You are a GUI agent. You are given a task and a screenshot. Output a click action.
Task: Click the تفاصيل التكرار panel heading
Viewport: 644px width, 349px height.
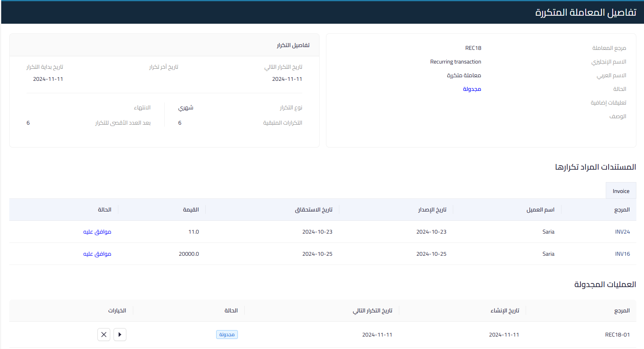point(293,45)
